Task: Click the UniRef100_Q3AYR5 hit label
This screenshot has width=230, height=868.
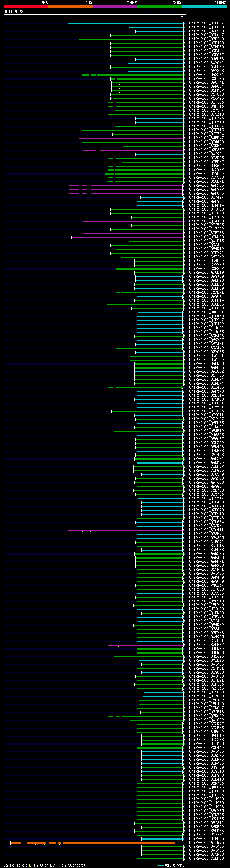Action: (206, 118)
